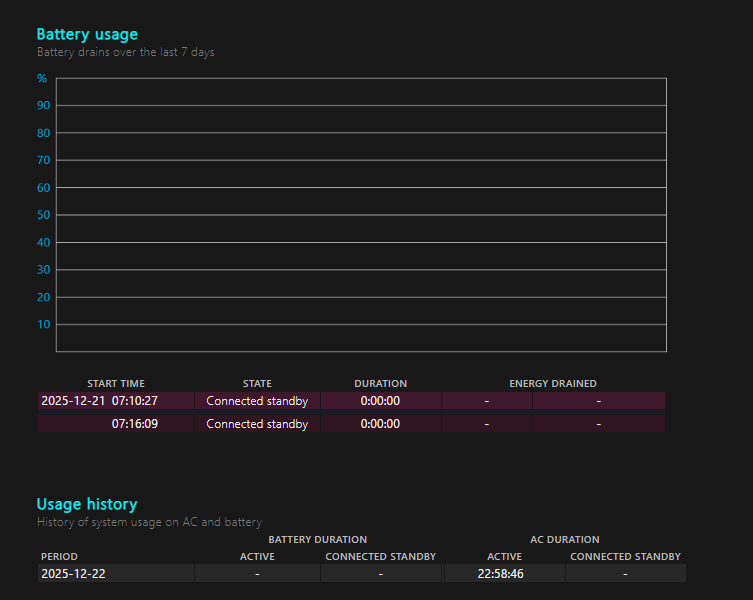The width and height of the screenshot is (753, 600).
Task: Select the 2025-12-21 07:10:27 start time cell
Action: (116, 401)
